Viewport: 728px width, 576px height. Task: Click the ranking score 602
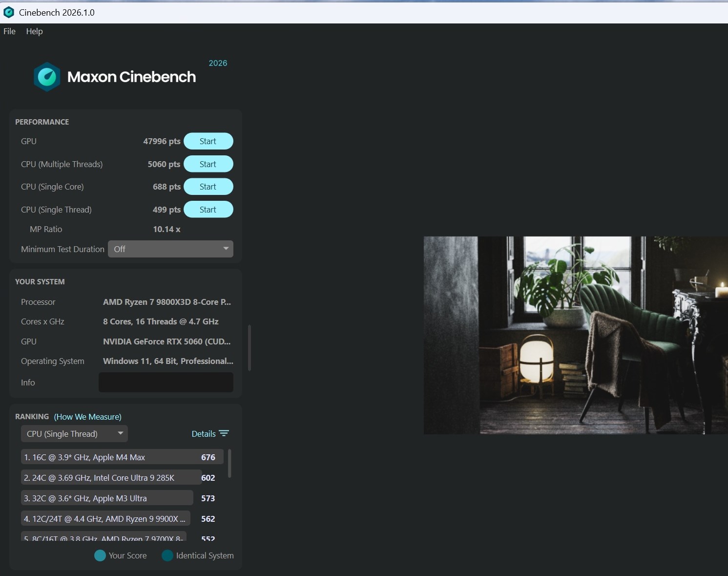click(x=208, y=478)
